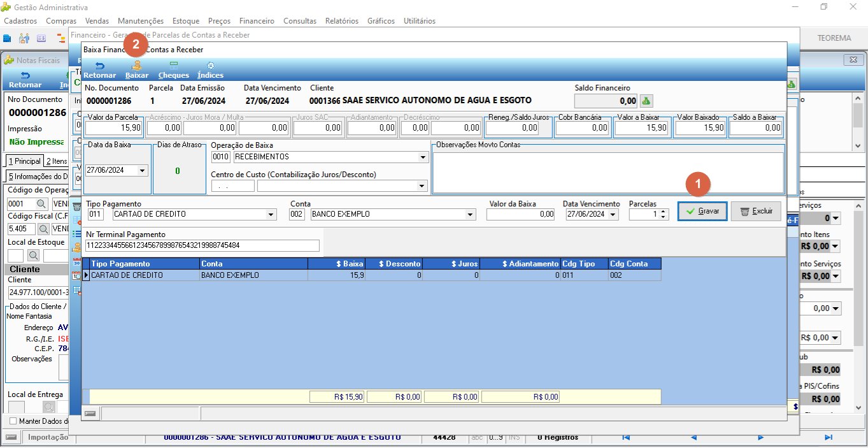Click the Nr Terminal Pagamento input field
Screen dimensions: 868x448
pyautogui.click(x=203, y=245)
